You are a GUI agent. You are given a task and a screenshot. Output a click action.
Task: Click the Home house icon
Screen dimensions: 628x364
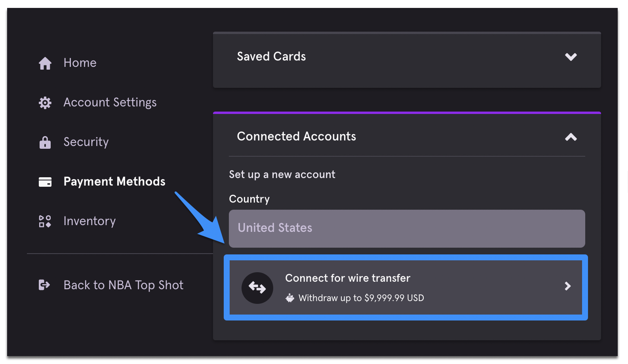[45, 63]
